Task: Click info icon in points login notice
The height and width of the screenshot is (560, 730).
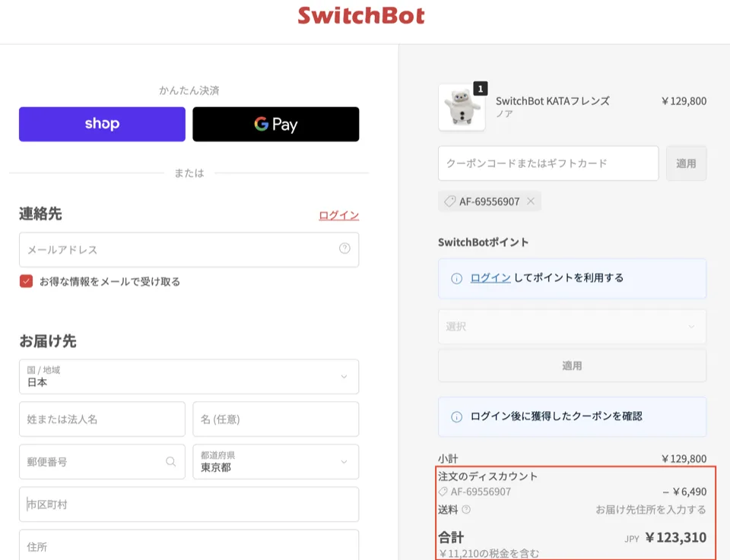Action: click(x=457, y=278)
